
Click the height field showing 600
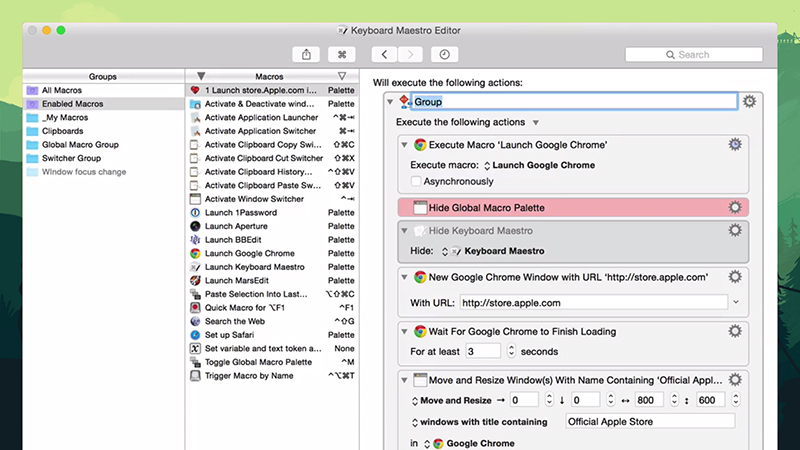coord(711,400)
